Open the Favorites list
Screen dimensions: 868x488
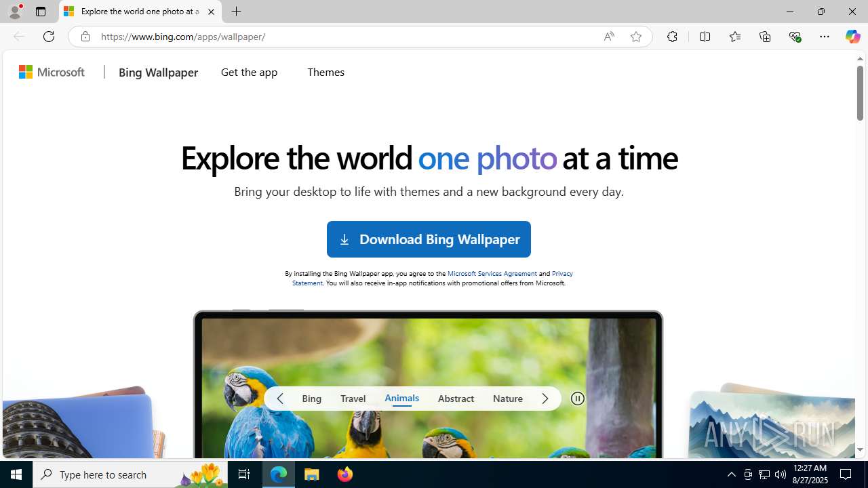pos(734,37)
